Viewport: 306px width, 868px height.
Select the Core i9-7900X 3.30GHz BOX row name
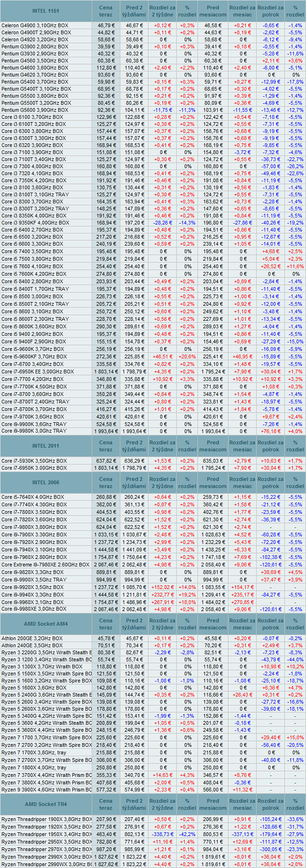click(34, 535)
